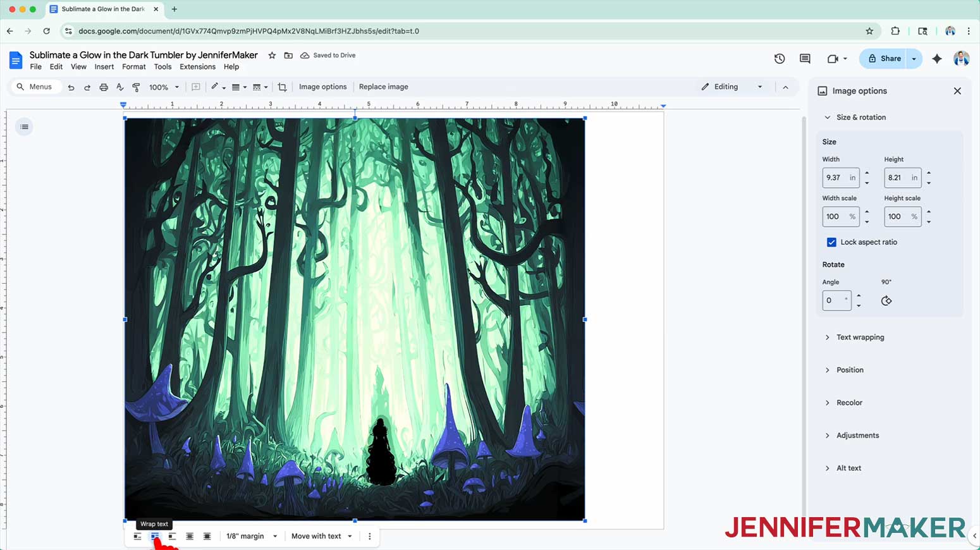This screenshot has width=980, height=550.
Task: Click the Width scale percent field
Action: (x=840, y=217)
